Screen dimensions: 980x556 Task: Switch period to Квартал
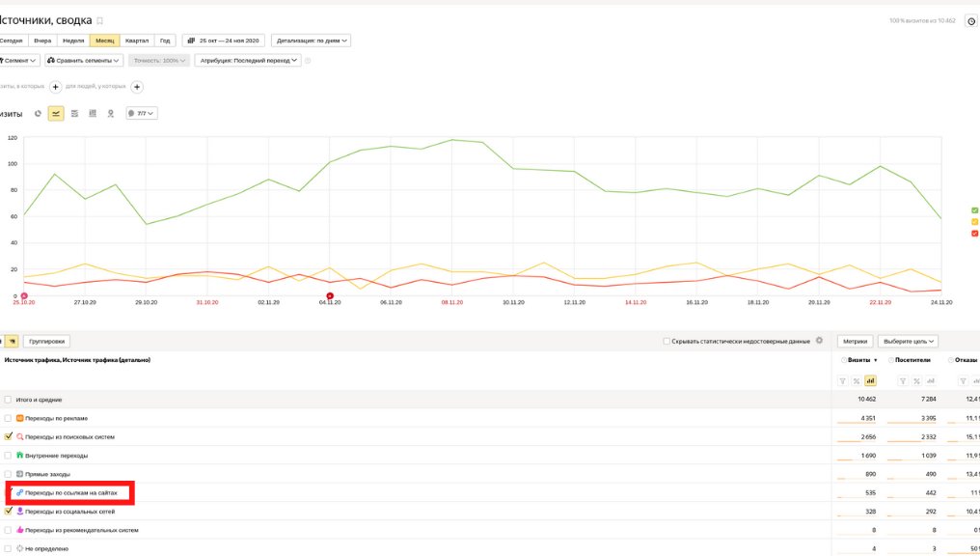coord(136,41)
